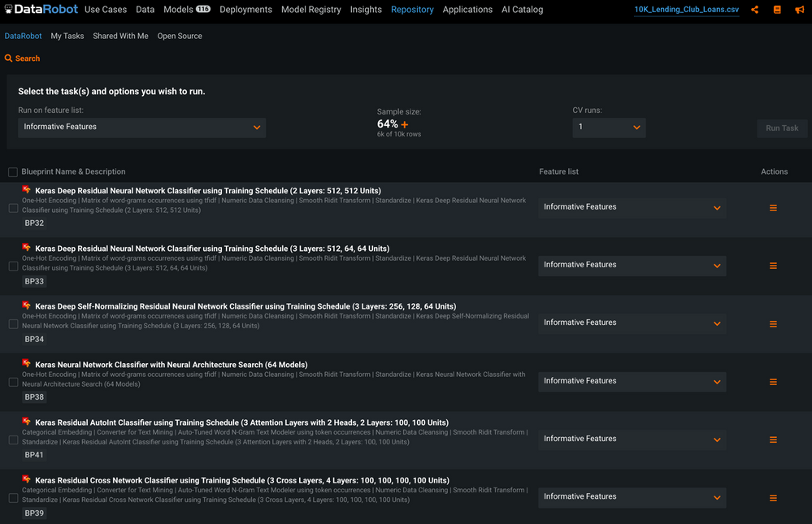Tick the checkbox for blueprint BP33
This screenshot has height=524, width=812.
click(x=13, y=266)
